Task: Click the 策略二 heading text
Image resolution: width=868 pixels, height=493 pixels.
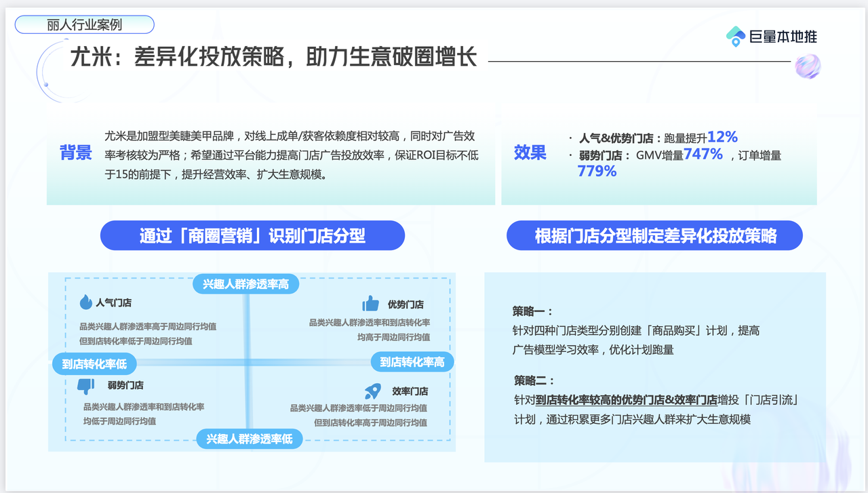Action: (534, 380)
